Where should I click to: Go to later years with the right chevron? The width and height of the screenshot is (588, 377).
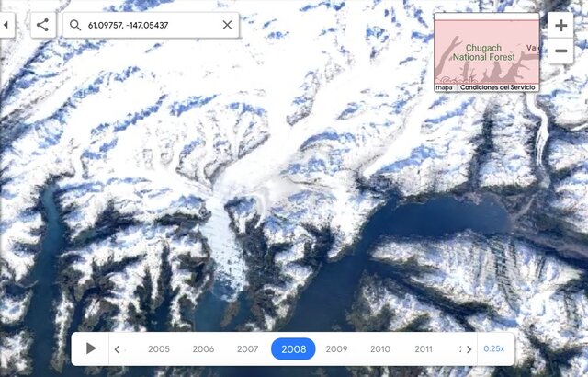(469, 349)
